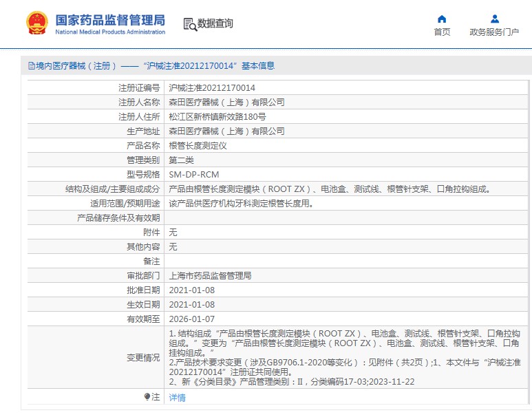Click the 适用范围/预期用途 label
532x417 pixels.
125,204
